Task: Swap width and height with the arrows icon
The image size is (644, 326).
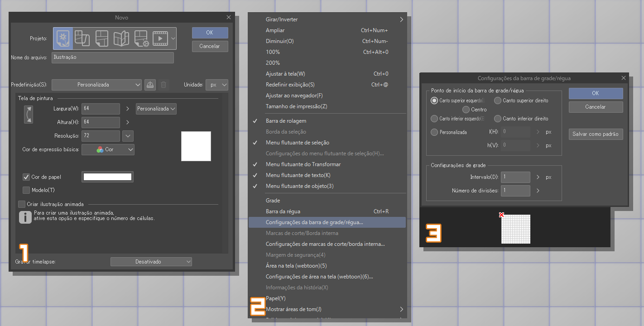Action: 28,115
